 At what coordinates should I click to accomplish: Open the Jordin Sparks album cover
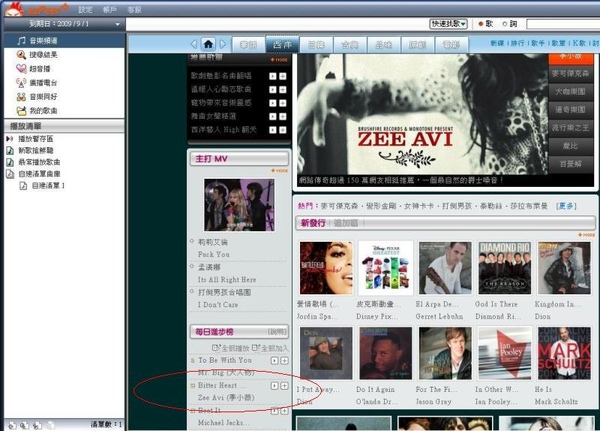coord(326,268)
